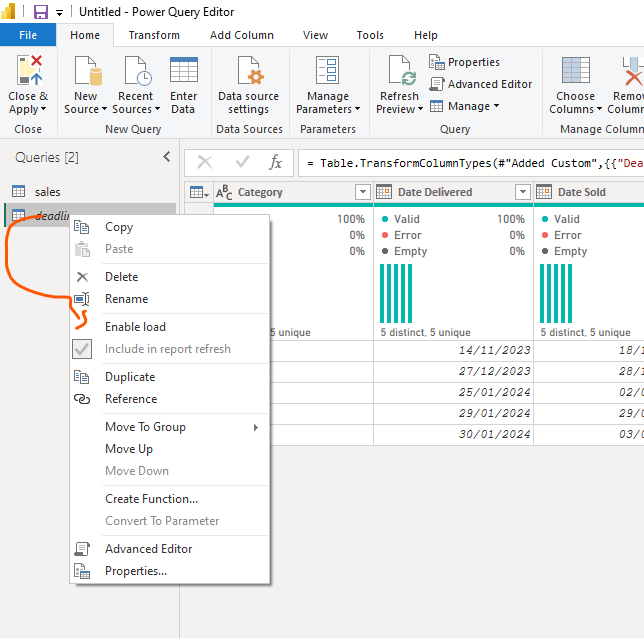
Task: Click the Manage Parameters icon
Action: pyautogui.click(x=327, y=70)
